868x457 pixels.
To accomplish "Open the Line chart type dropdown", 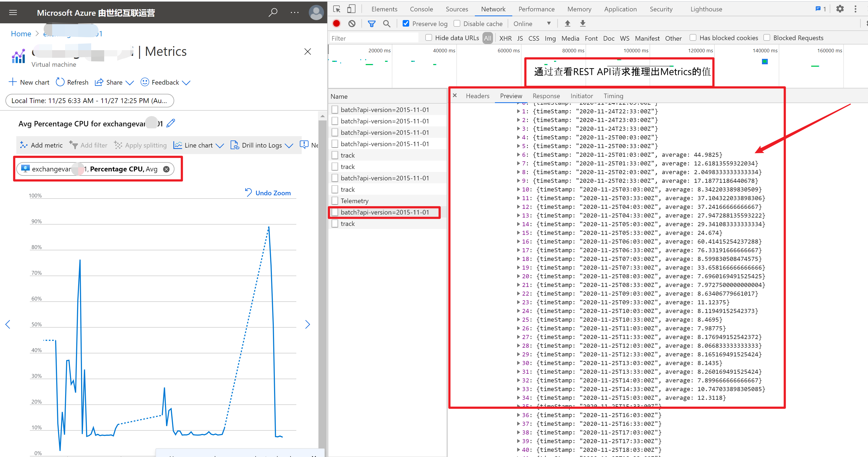I will pyautogui.click(x=199, y=145).
